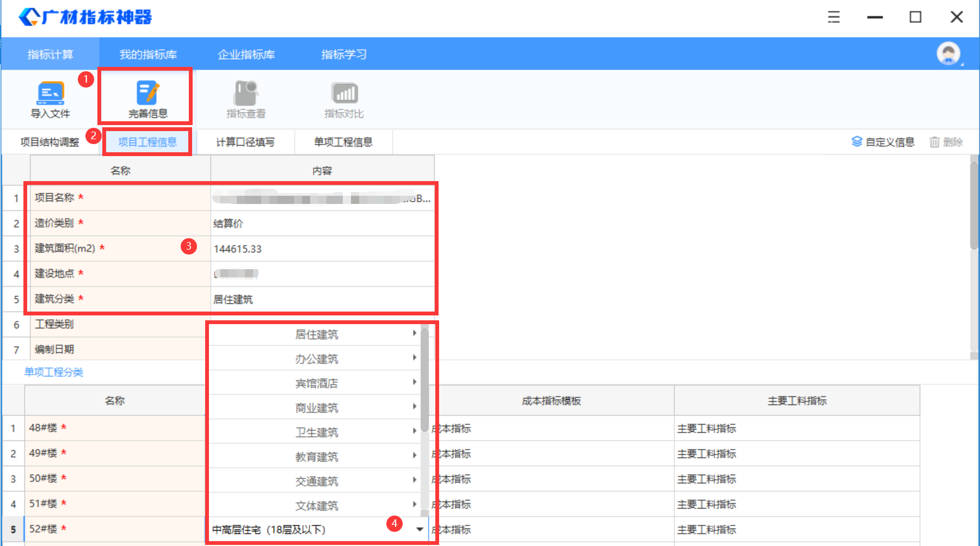This screenshot has height=546, width=980.
Task: Select 项目结构调整 sub-tab
Action: coord(50,142)
